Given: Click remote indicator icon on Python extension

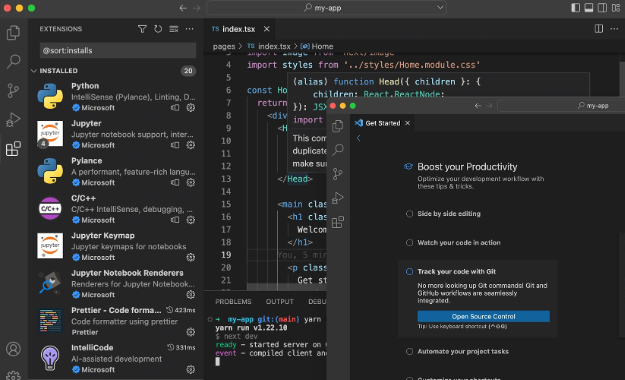Looking at the screenshot, I should tap(175, 108).
